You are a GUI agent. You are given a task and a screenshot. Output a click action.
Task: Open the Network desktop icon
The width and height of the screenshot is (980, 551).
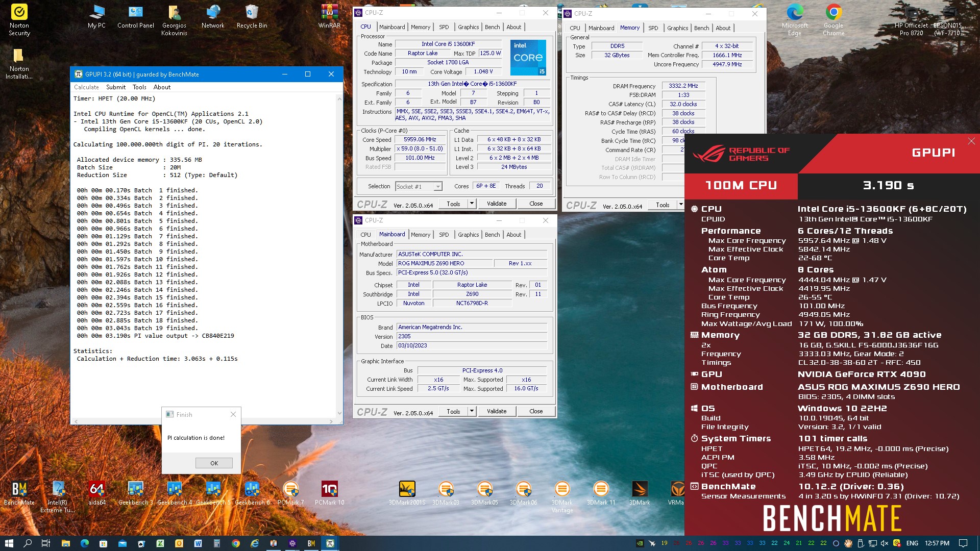tap(213, 16)
